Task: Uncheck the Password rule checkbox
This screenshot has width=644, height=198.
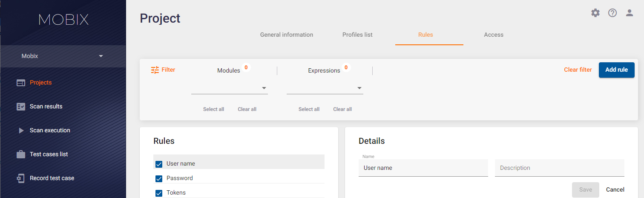Action: [x=159, y=178]
